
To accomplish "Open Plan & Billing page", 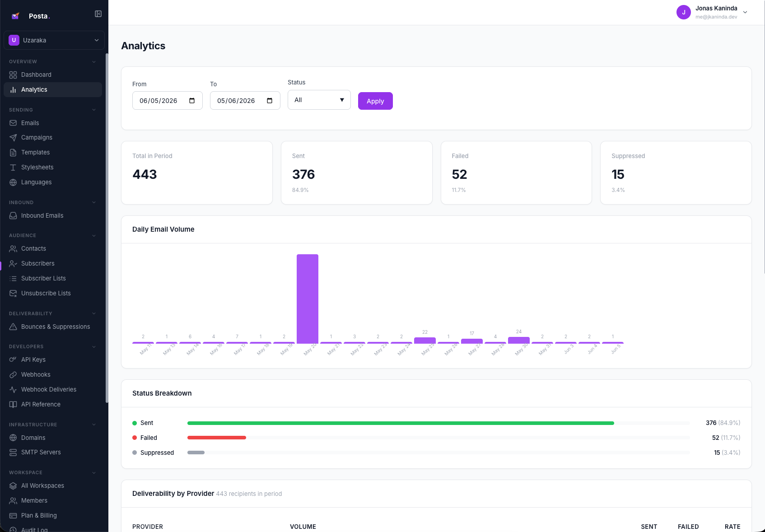I will click(53, 516).
